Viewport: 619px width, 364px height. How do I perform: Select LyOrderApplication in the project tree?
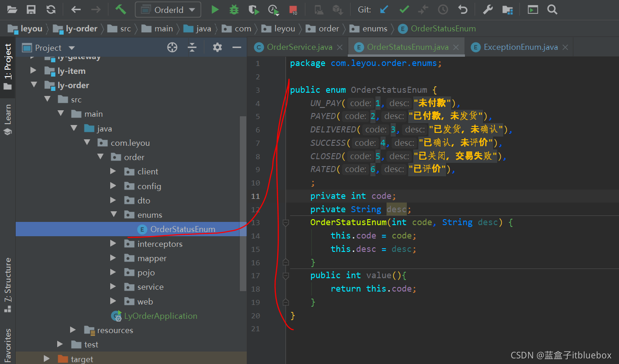click(131, 316)
